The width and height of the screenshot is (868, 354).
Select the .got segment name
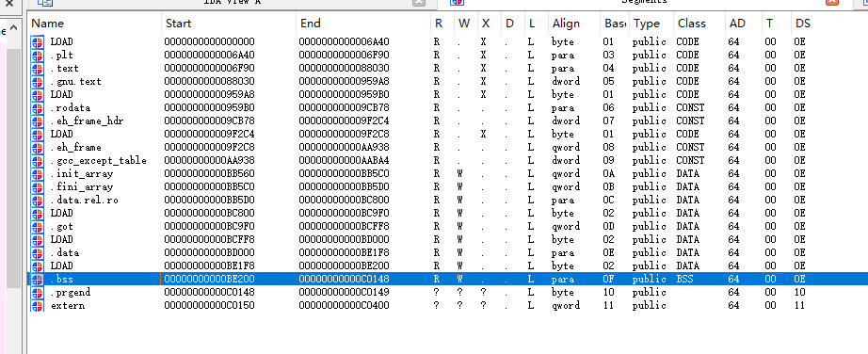(x=61, y=226)
